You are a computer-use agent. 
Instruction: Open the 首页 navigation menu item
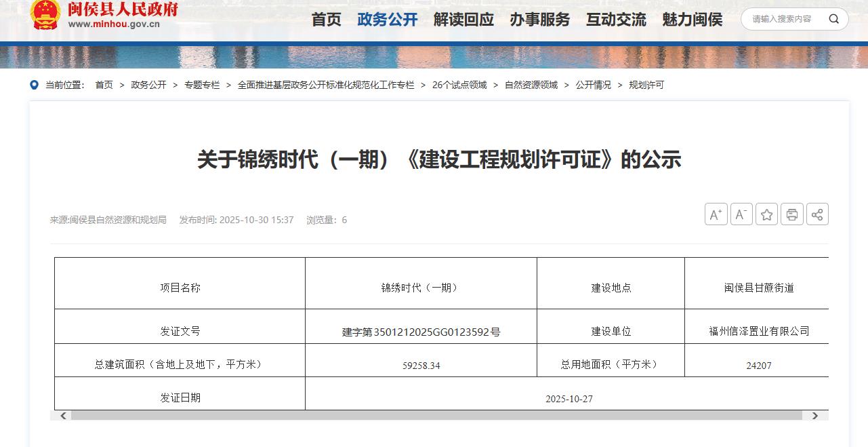pyautogui.click(x=326, y=20)
